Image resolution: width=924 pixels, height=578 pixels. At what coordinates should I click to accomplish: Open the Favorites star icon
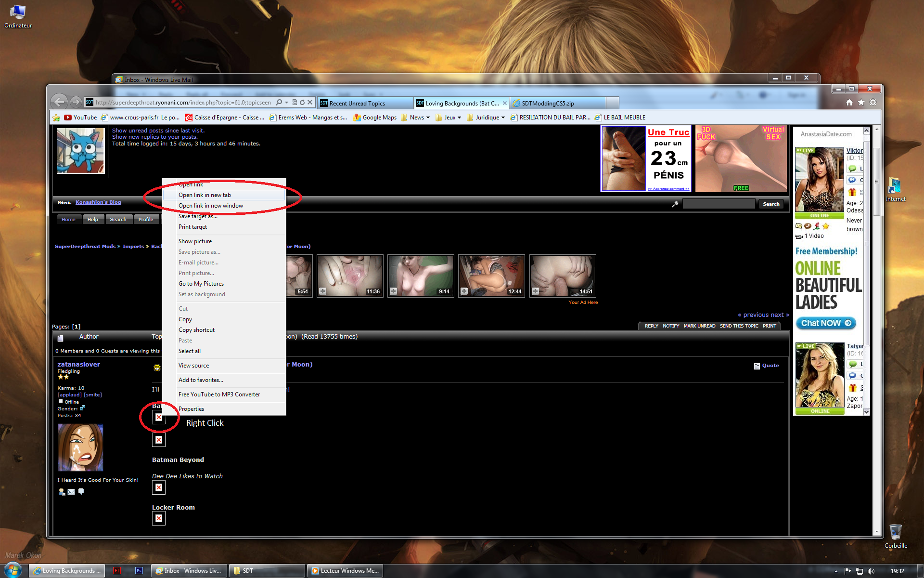(861, 102)
